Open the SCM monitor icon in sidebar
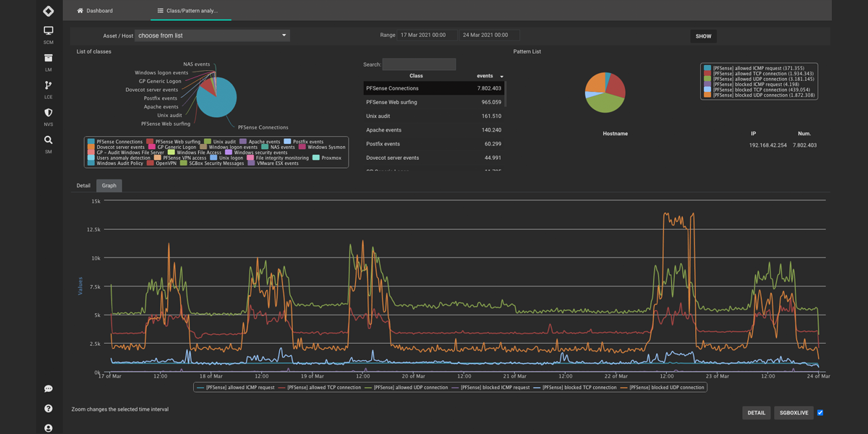The image size is (868, 434). tap(48, 31)
